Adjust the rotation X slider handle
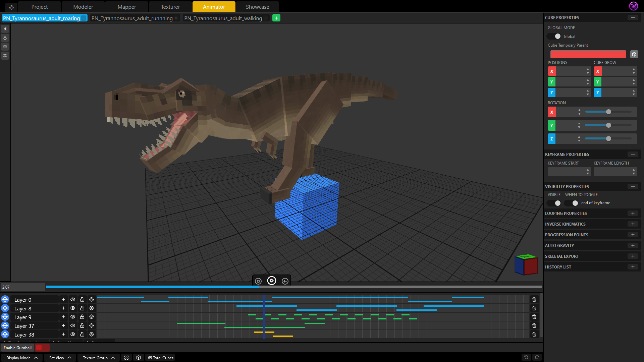 (608, 112)
